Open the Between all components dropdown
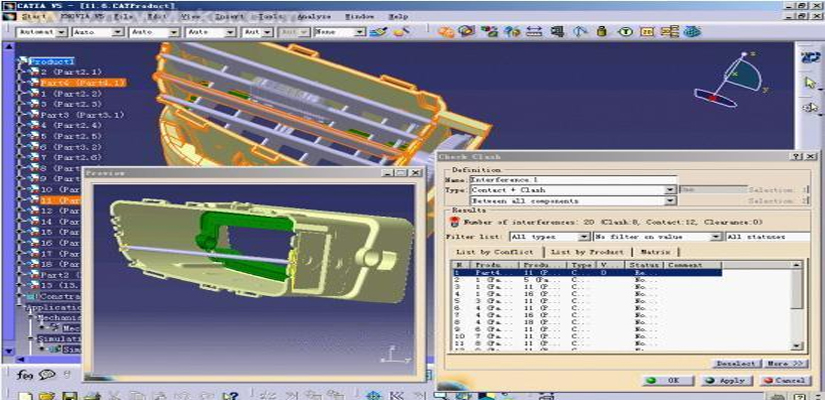The image size is (825, 400). coord(671,201)
